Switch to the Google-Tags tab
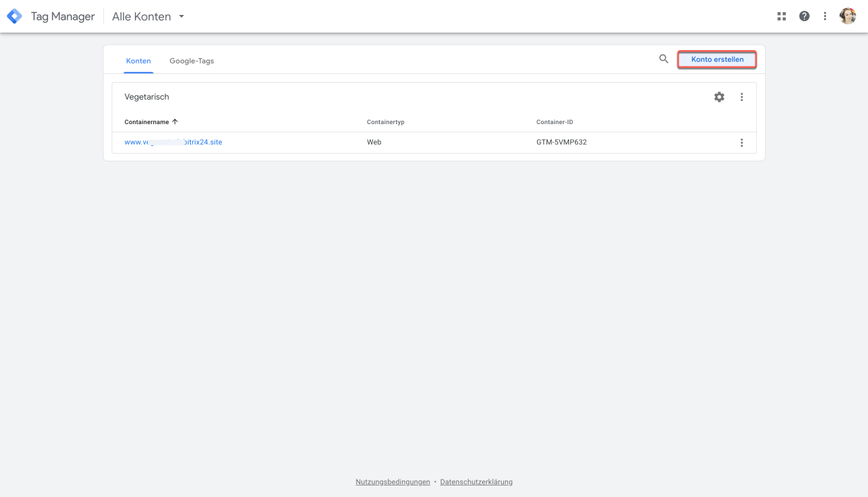This screenshot has width=868, height=497. 192,61
